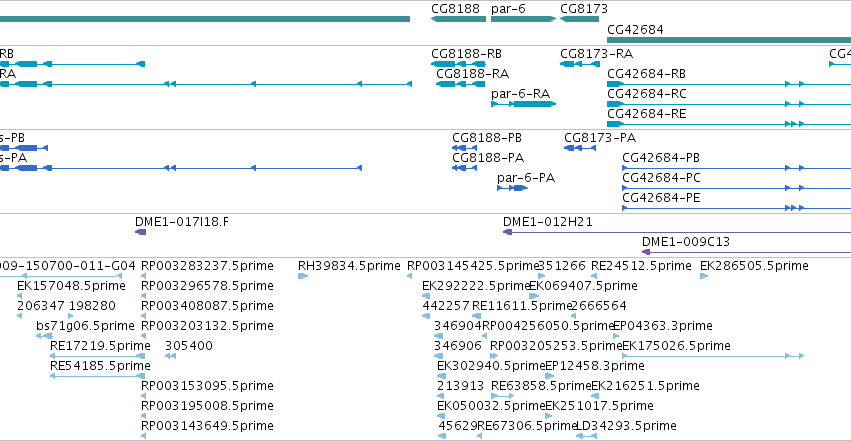This screenshot has height=441, width=851.
Task: Click the 305400 EST arrow markers
Action: click(x=170, y=356)
